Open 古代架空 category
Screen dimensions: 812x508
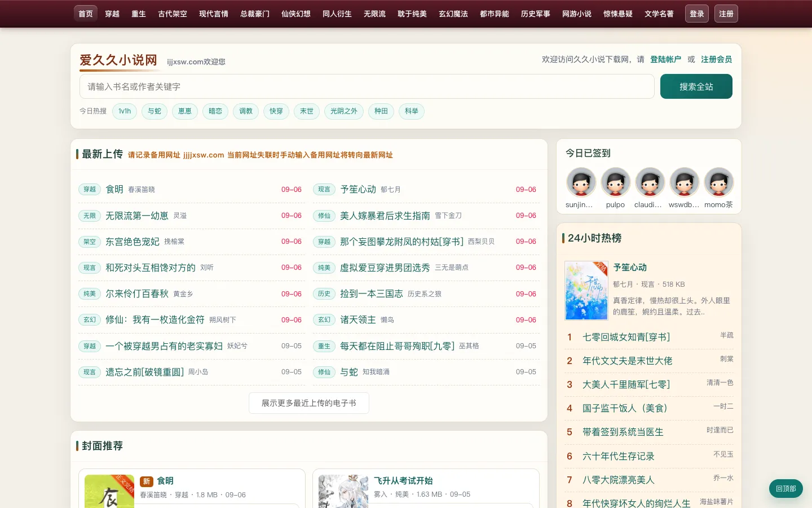point(173,14)
